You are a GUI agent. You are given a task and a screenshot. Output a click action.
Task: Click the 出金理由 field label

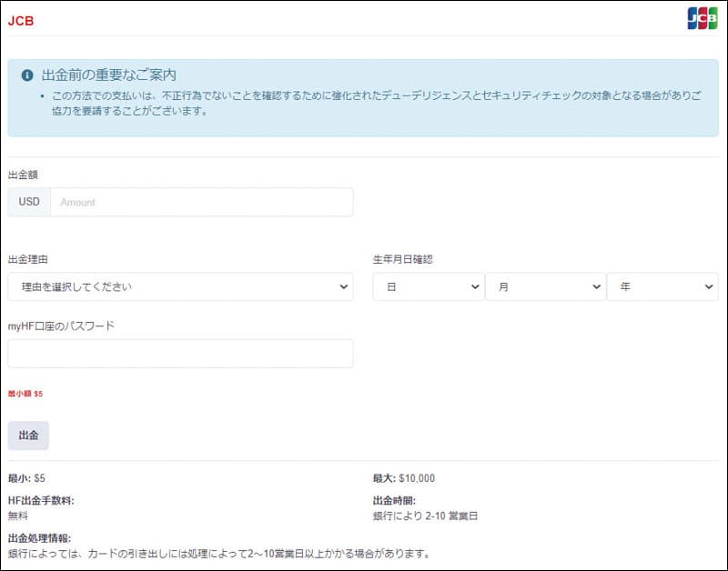(x=27, y=259)
